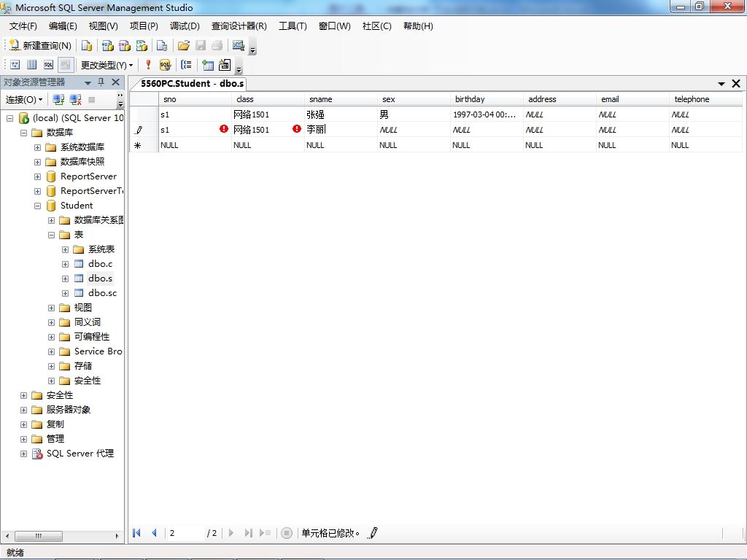Image resolution: width=747 pixels, height=560 pixels.
Task: Collapse the 表 tables folder
Action: [x=52, y=236]
